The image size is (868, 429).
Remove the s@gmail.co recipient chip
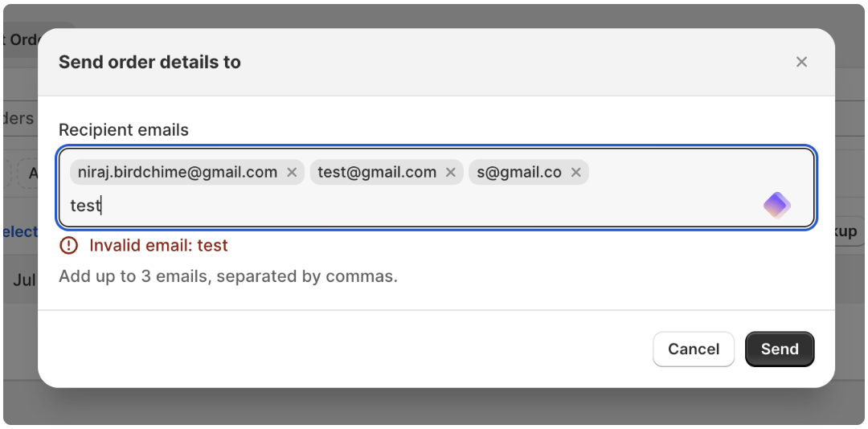point(575,173)
